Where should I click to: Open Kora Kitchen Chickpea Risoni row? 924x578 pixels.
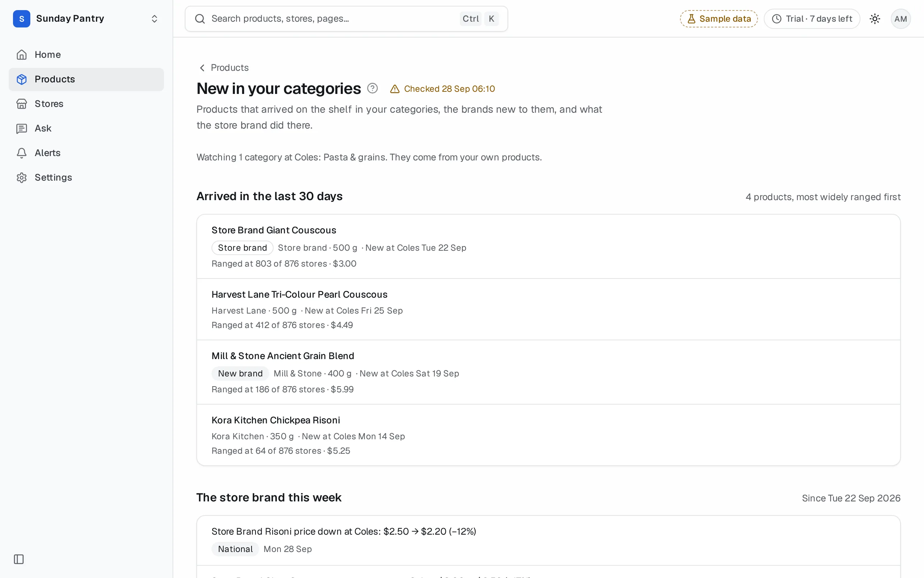click(x=548, y=435)
